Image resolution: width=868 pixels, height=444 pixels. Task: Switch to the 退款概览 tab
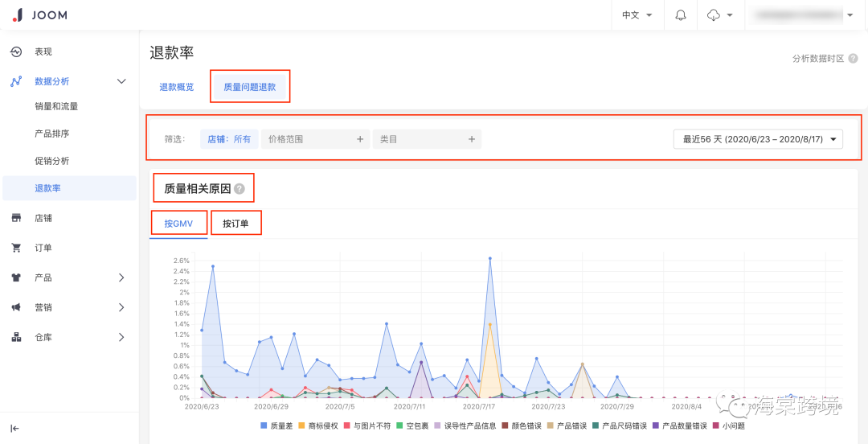(177, 87)
